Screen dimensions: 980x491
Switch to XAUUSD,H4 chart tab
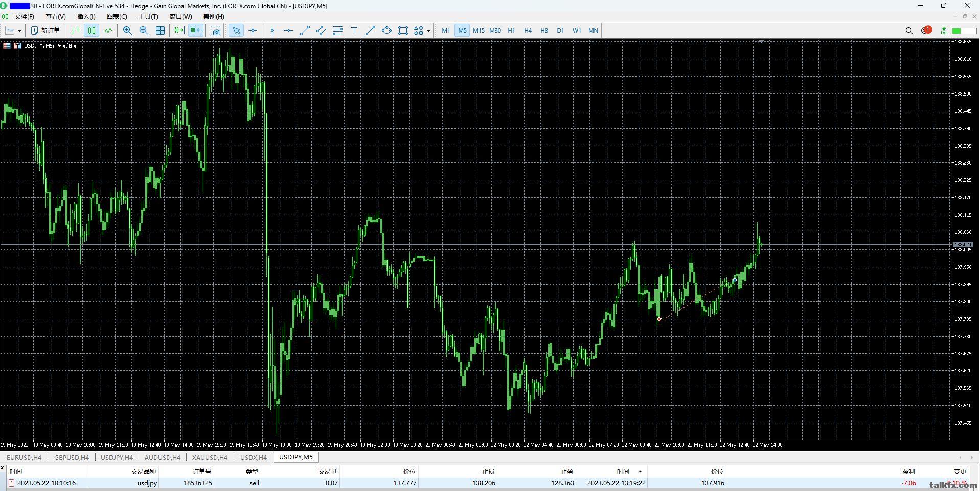pyautogui.click(x=210, y=457)
